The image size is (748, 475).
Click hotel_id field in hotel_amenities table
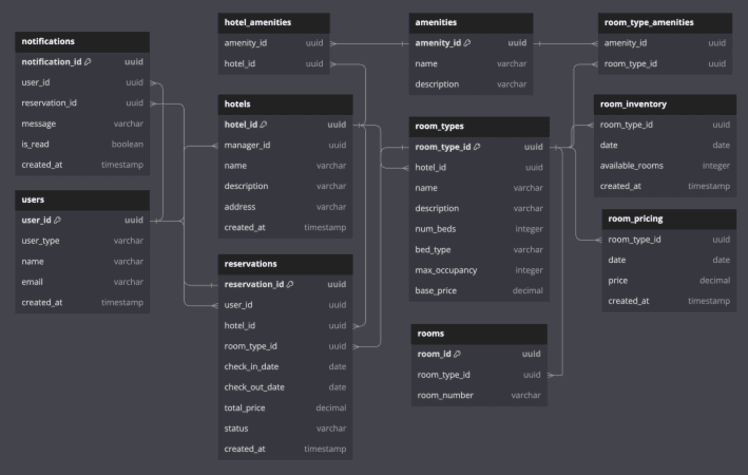pos(274,63)
